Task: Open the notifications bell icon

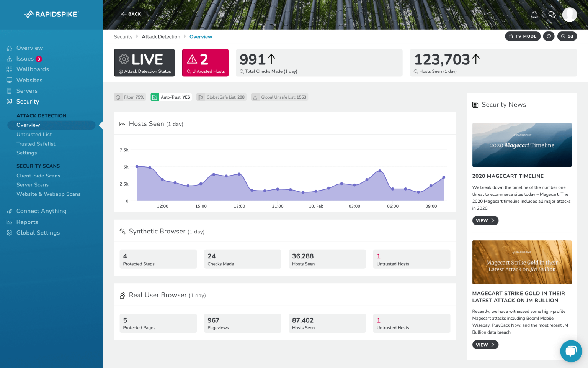Action: point(534,14)
